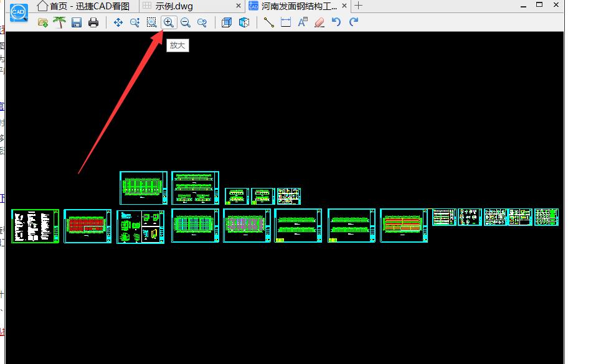Maximize the CAD viewer window
The height and width of the screenshot is (364, 596).
539,5
